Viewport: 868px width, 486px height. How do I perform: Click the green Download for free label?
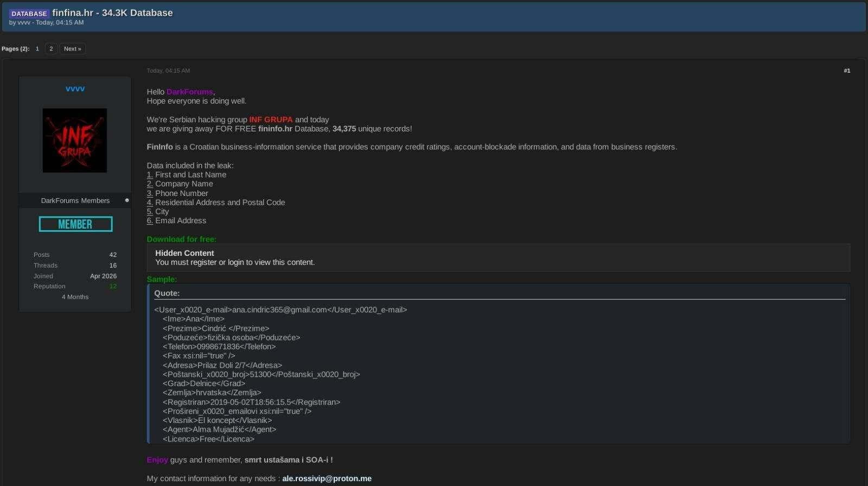(x=181, y=239)
